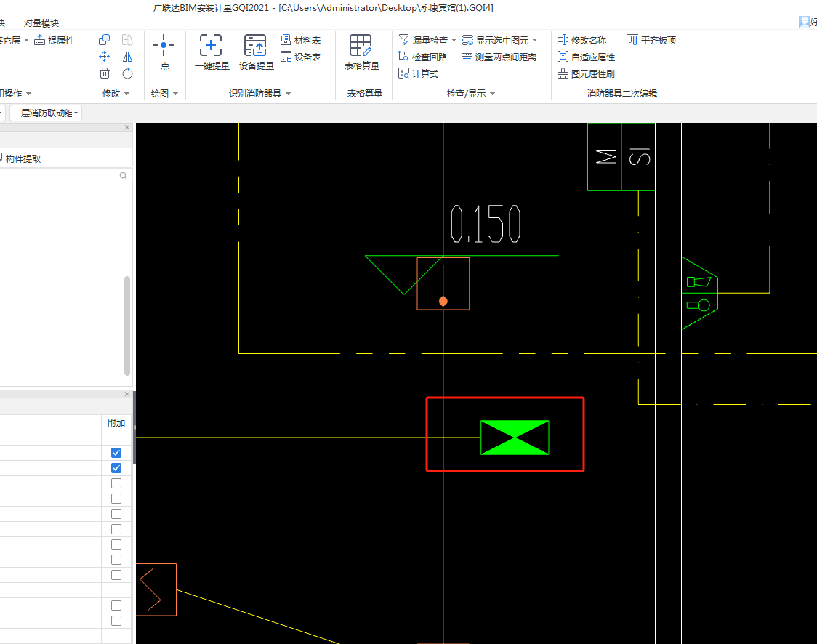Expand the 用操作 group arrow

[x=28, y=94]
